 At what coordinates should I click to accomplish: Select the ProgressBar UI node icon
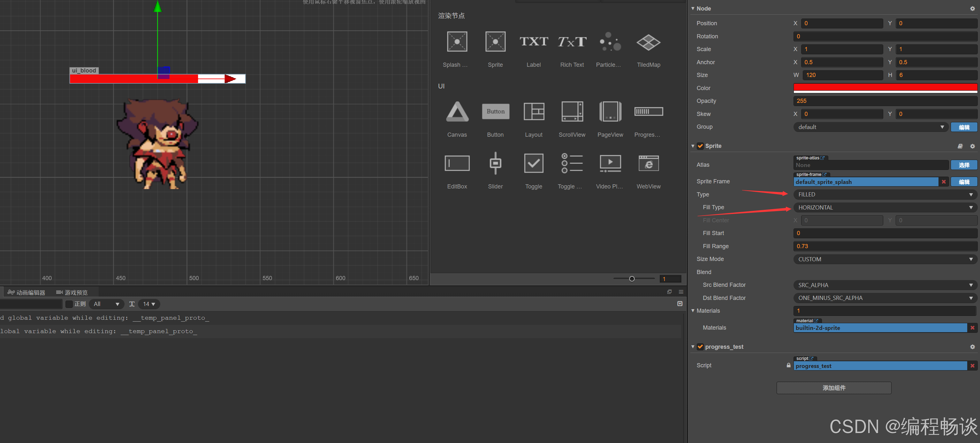tap(648, 112)
